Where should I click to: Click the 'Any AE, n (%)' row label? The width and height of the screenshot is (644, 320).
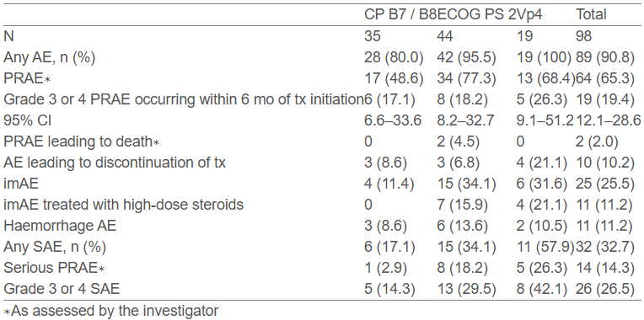(49, 57)
